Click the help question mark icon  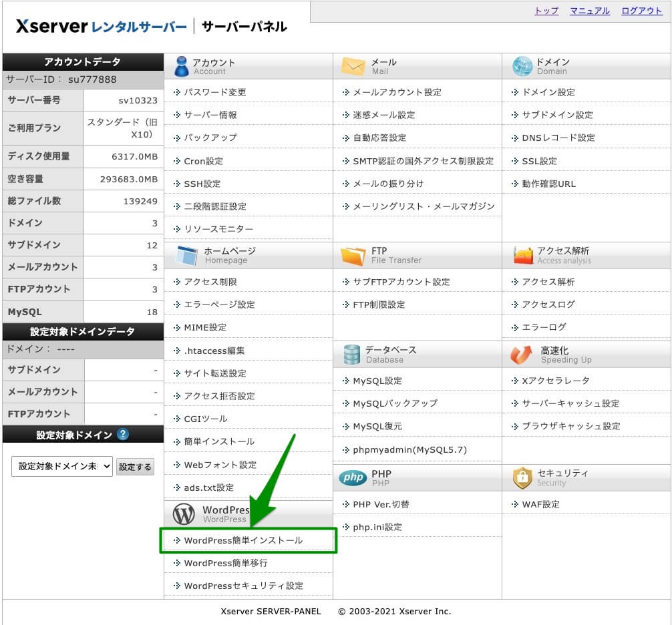click(122, 435)
